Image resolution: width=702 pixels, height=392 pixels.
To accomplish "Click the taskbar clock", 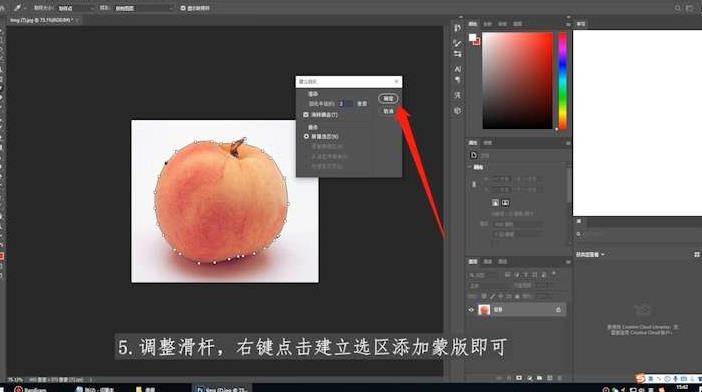I will (682, 388).
